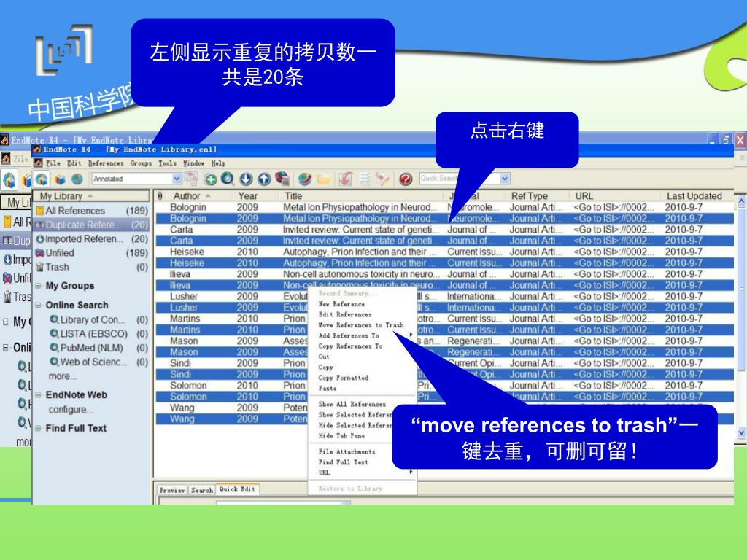Open Online Search magnifier toolbar icon
The height and width of the screenshot is (560, 747).
coord(228,179)
